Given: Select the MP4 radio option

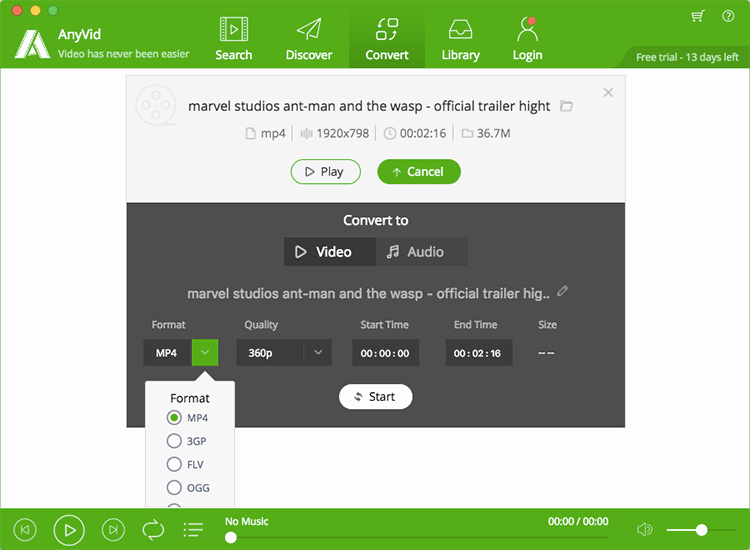Looking at the screenshot, I should pos(174,418).
